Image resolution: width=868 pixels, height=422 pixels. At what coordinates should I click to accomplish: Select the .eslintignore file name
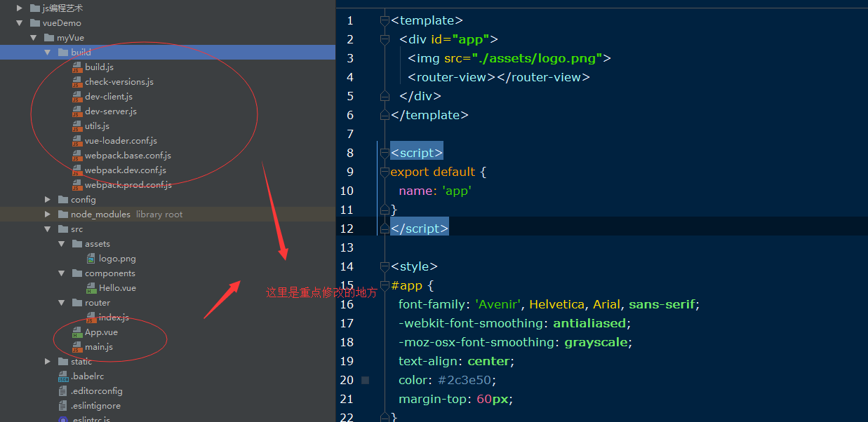tap(95, 406)
